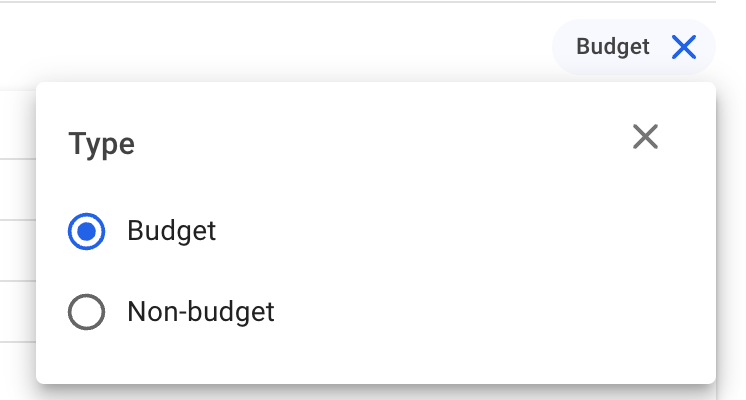Select the Budget radio button

coord(87,232)
